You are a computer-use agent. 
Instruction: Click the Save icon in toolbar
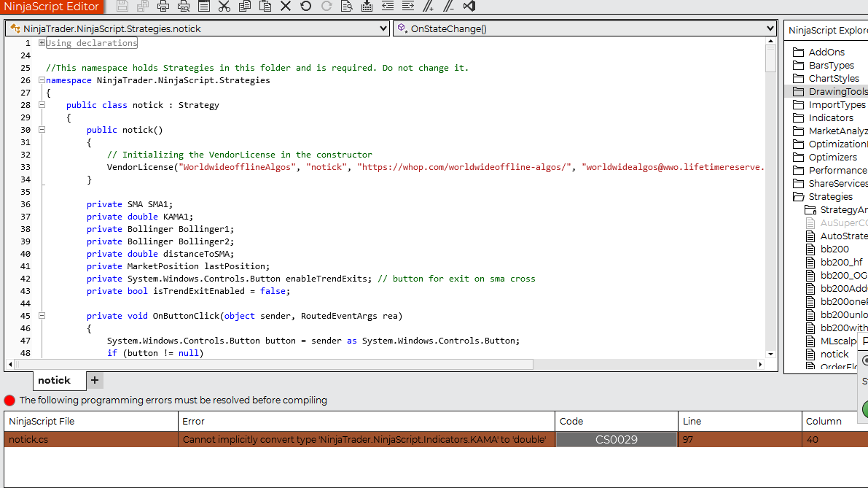(x=122, y=6)
